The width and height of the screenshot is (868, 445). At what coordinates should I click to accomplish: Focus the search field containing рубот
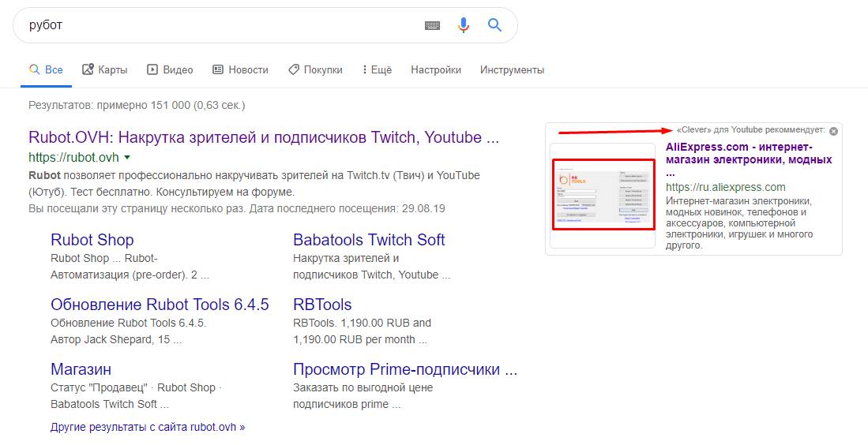point(221,25)
